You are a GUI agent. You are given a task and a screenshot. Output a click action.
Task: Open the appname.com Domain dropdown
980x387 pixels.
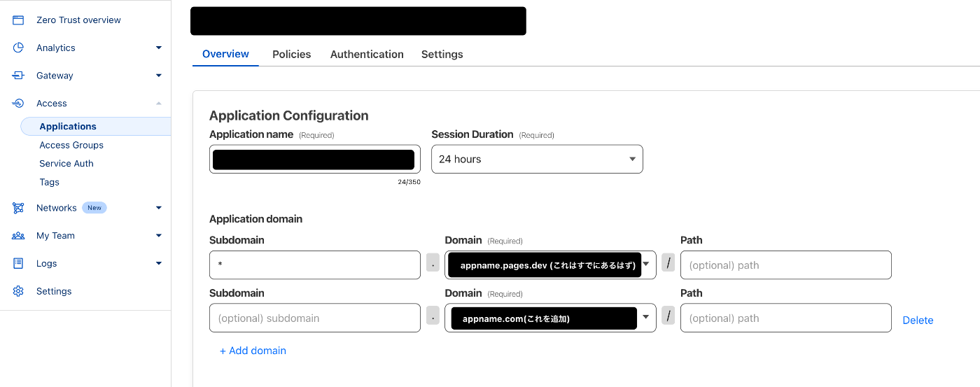tap(550, 318)
